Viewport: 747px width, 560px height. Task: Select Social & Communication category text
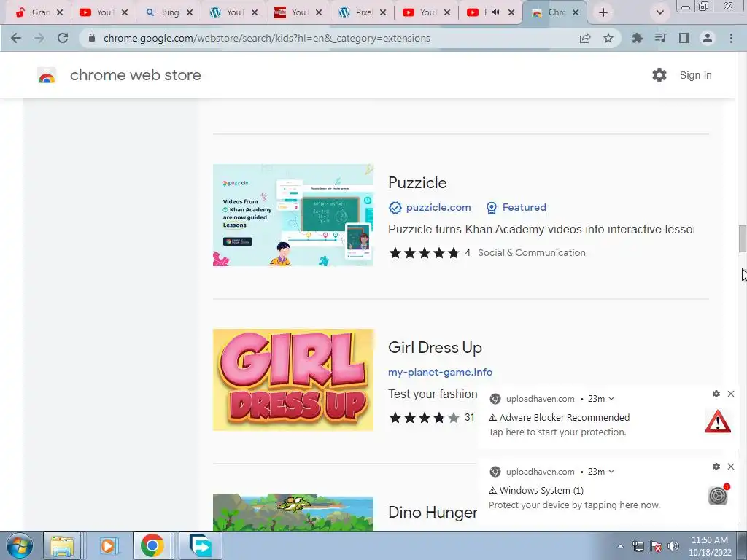(x=532, y=253)
